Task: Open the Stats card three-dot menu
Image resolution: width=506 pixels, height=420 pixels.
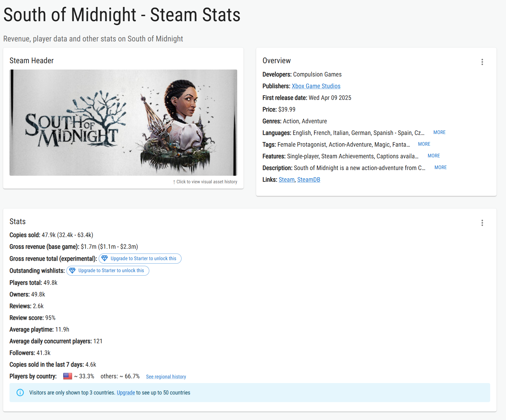Action: tap(482, 223)
